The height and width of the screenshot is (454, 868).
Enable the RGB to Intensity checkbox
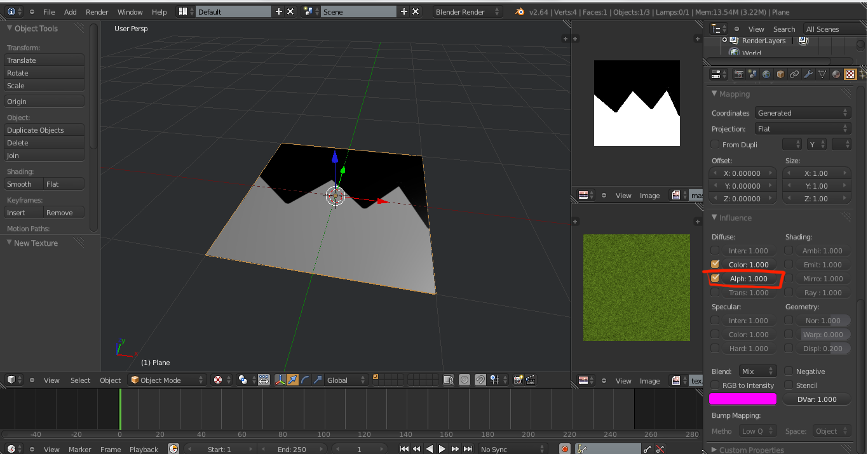(x=715, y=385)
